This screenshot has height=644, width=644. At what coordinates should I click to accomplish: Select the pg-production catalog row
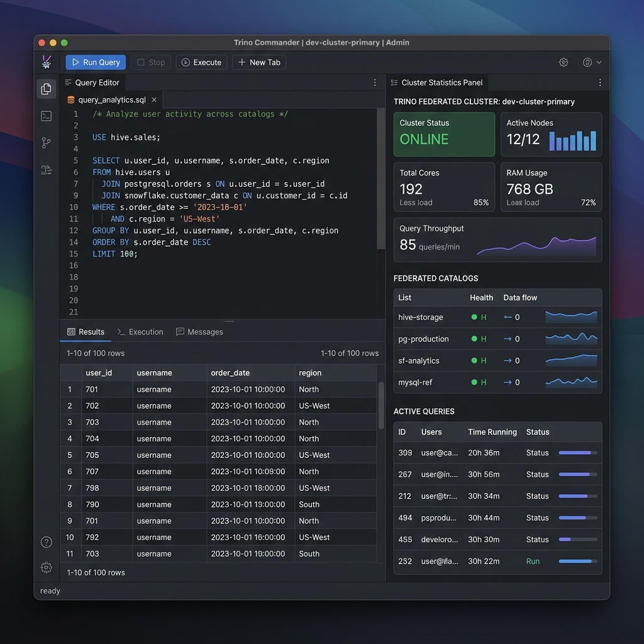click(498, 339)
